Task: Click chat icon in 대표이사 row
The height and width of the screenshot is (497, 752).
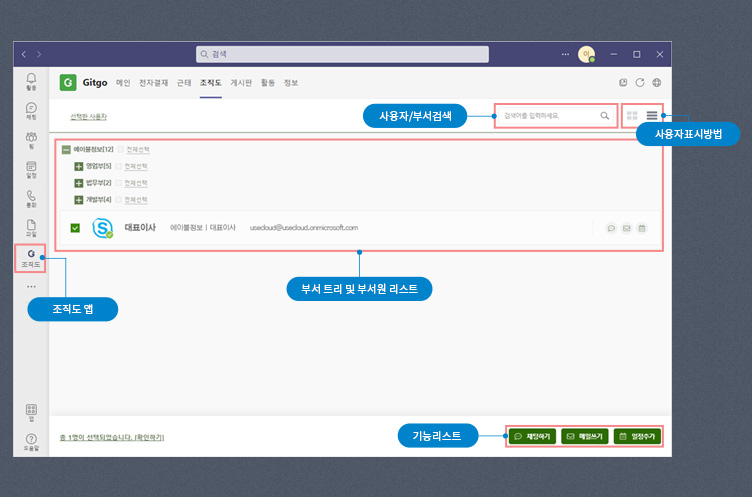Action: tap(611, 228)
